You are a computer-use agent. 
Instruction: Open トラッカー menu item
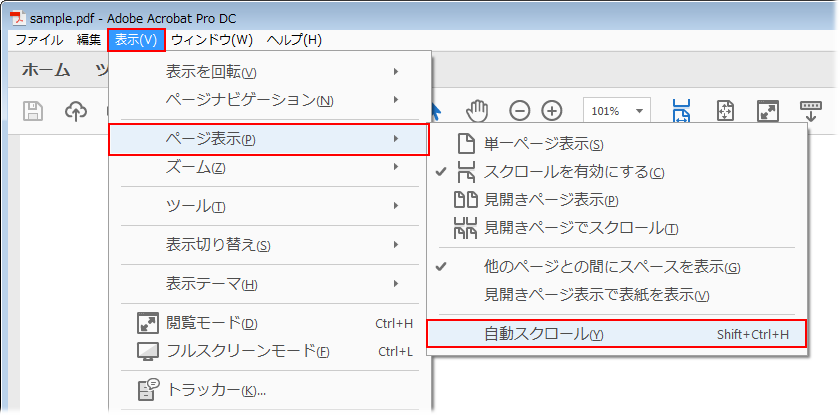pyautogui.click(x=269, y=390)
